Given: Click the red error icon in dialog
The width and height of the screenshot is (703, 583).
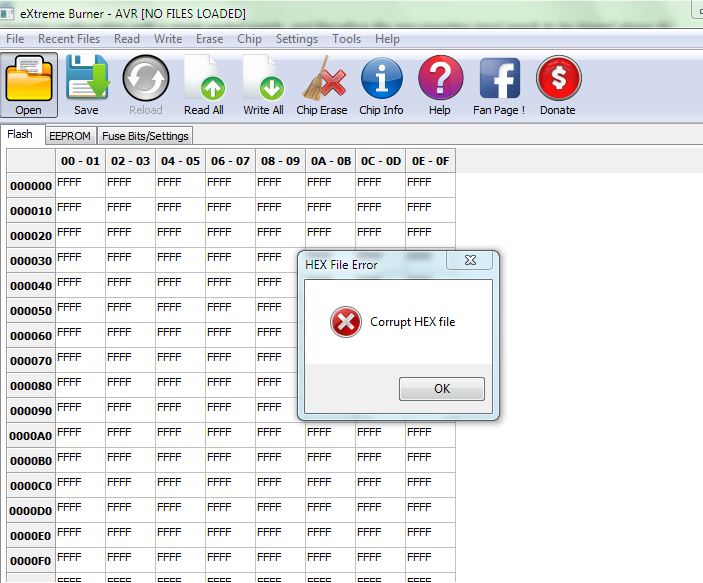Looking at the screenshot, I should 346,322.
